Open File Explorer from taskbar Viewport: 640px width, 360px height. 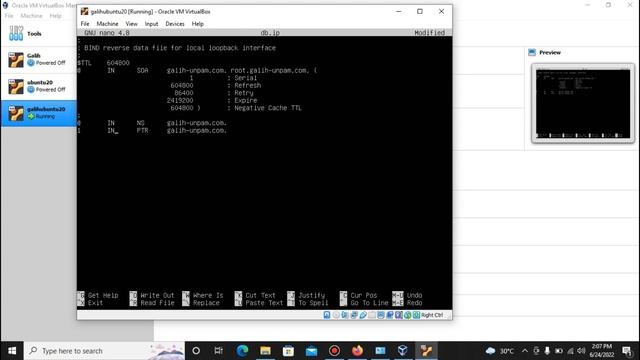coord(265,351)
